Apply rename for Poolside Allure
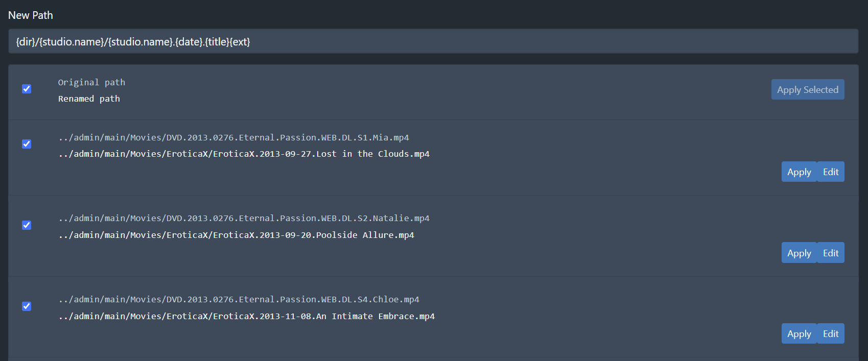 pyautogui.click(x=799, y=253)
